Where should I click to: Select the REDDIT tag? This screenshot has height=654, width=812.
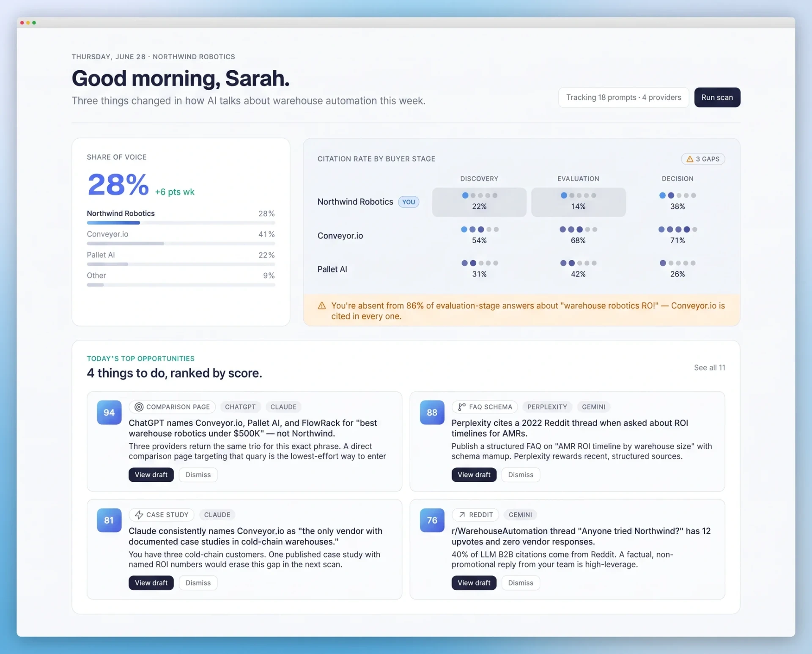tap(475, 515)
